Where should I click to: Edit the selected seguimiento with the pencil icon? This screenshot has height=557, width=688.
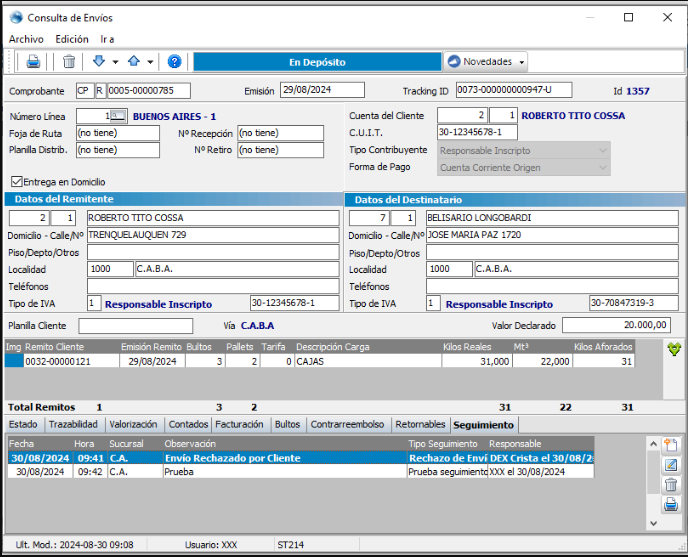click(x=671, y=465)
